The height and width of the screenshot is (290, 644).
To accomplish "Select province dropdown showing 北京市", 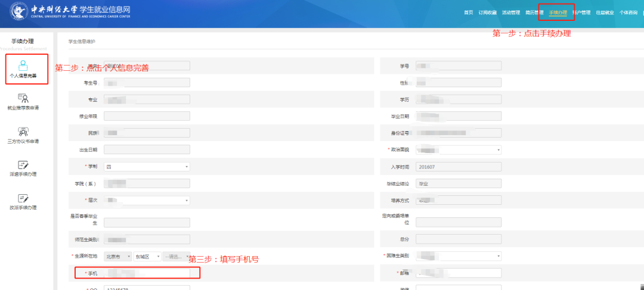I will (117, 256).
